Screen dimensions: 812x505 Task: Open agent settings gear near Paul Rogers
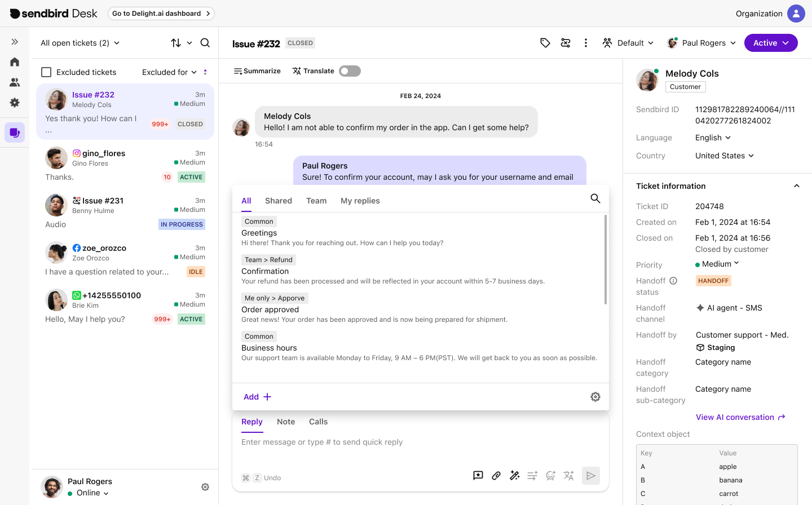[205, 487]
